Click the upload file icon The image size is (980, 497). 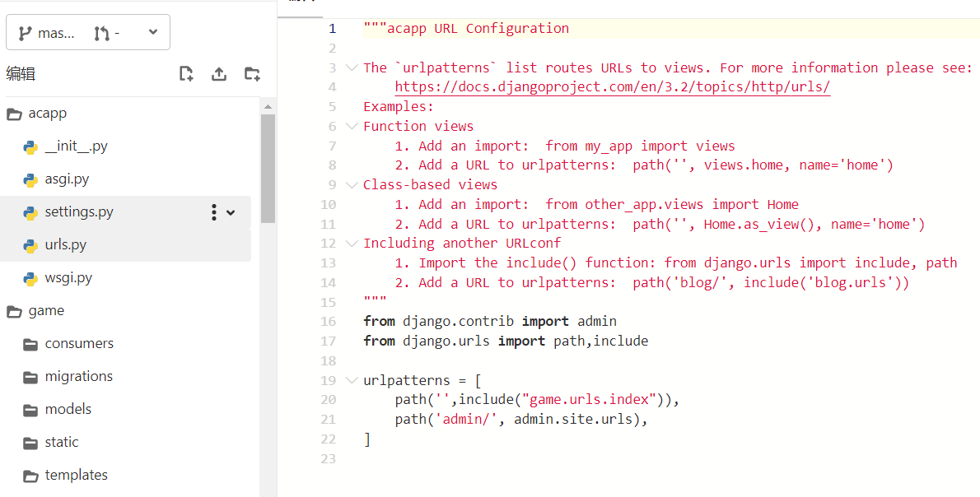point(219,74)
